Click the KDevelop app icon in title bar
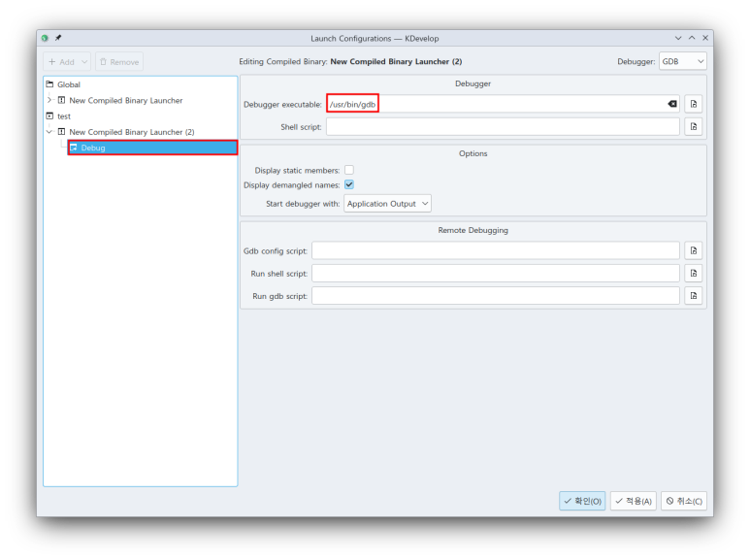 45,38
